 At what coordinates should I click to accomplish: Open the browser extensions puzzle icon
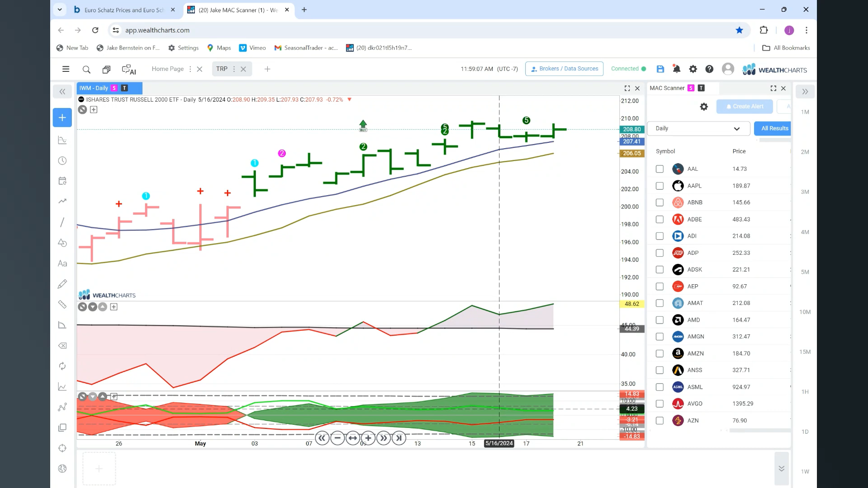pos(764,30)
